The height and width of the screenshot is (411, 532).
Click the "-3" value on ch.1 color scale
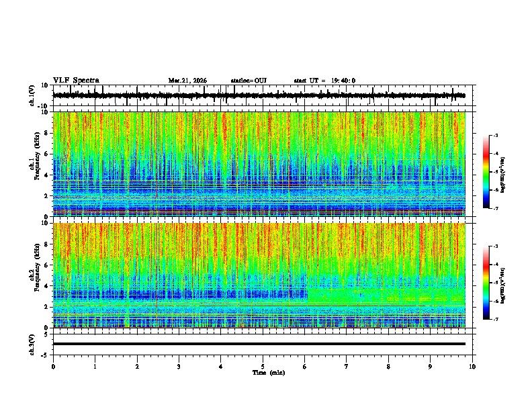[496, 135]
